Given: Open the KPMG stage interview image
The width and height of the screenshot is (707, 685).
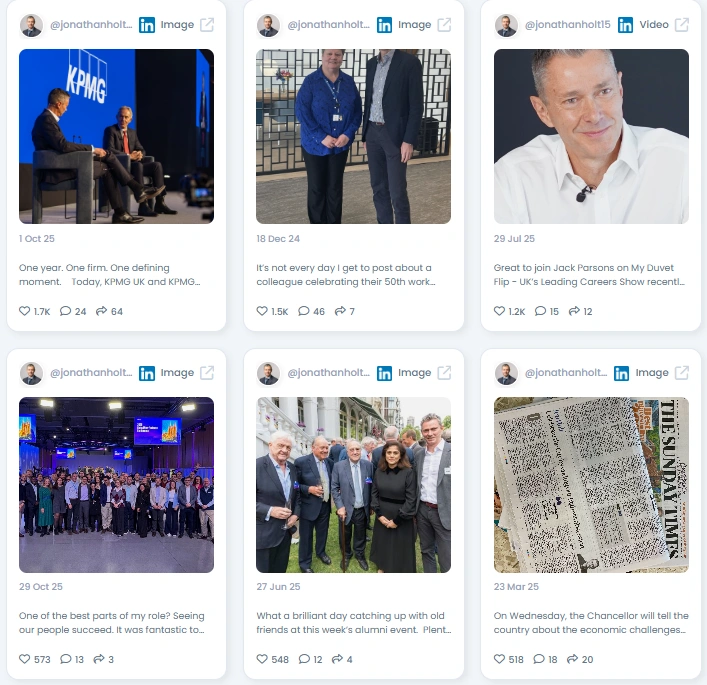Looking at the screenshot, I should coord(116,136).
